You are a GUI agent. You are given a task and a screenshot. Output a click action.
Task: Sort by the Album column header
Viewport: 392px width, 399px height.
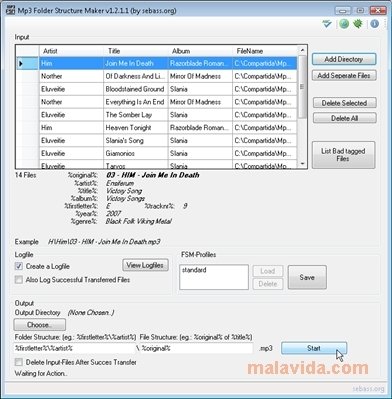click(x=200, y=51)
